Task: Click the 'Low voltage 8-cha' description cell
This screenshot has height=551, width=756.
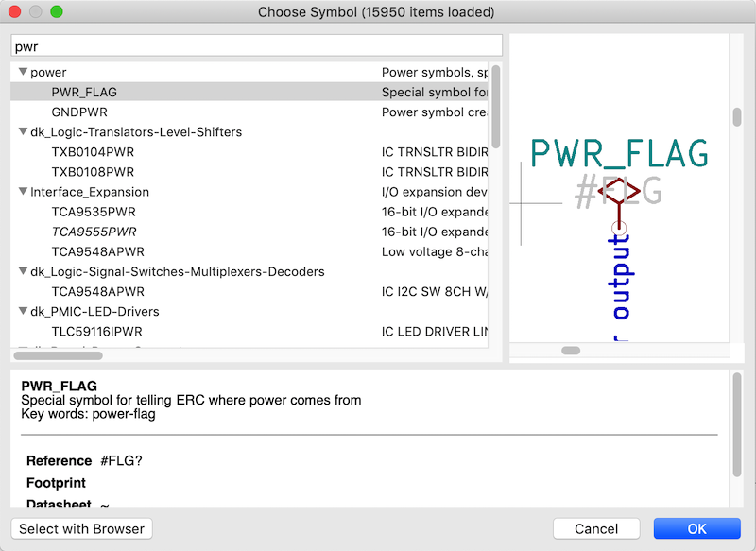Action: (x=435, y=251)
